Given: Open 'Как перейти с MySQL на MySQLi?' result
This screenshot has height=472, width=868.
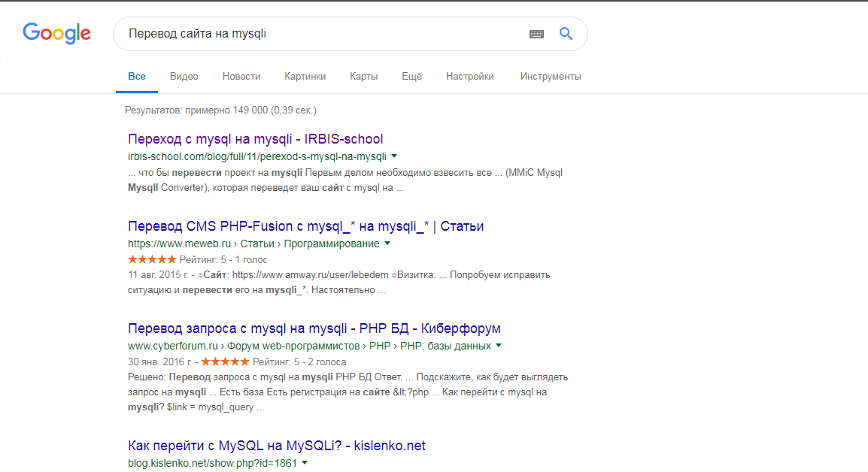Looking at the screenshot, I should [x=277, y=446].
